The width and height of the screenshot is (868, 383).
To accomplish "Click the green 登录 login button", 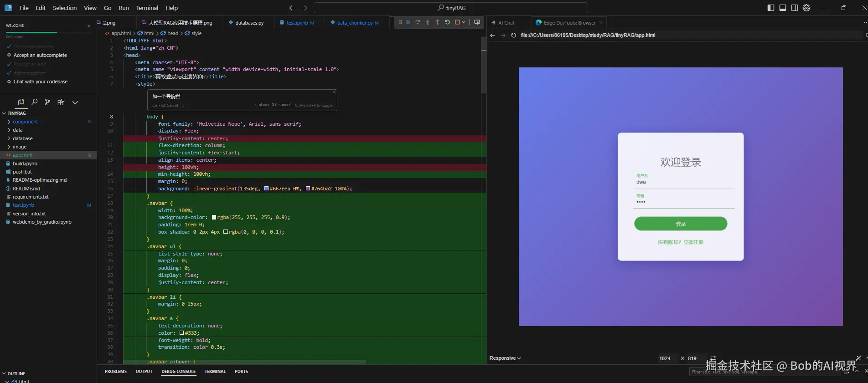I will coord(680,224).
